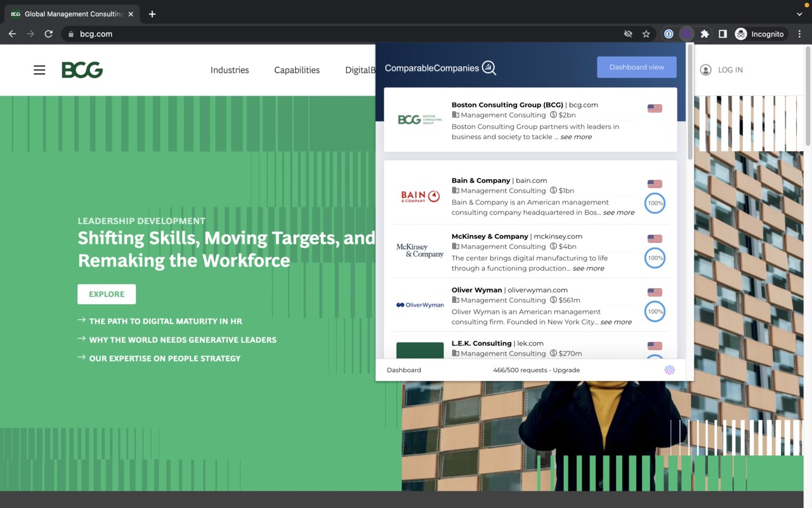
Task: Click the McKinsey & Company logo
Action: coord(420,251)
